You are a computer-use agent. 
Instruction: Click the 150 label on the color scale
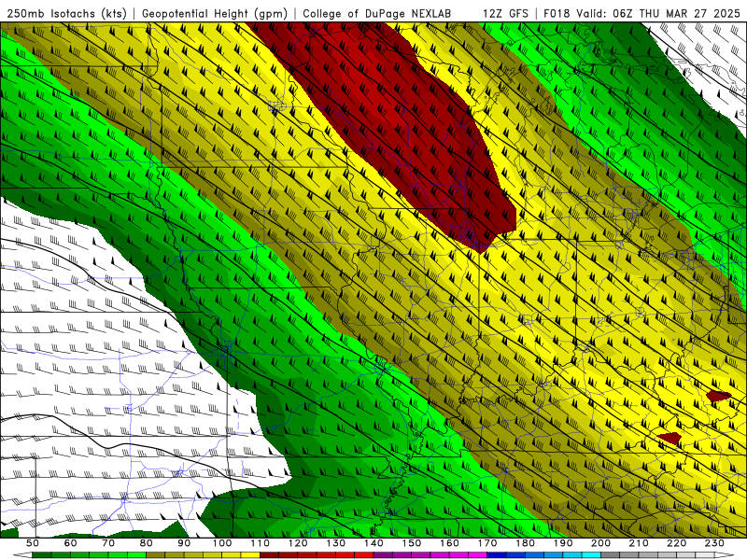412,543
